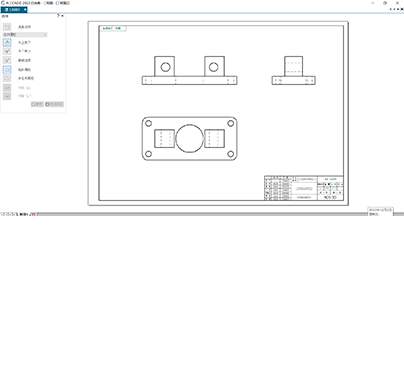Click the first greyed-out arrow icon in panel

(7, 88)
